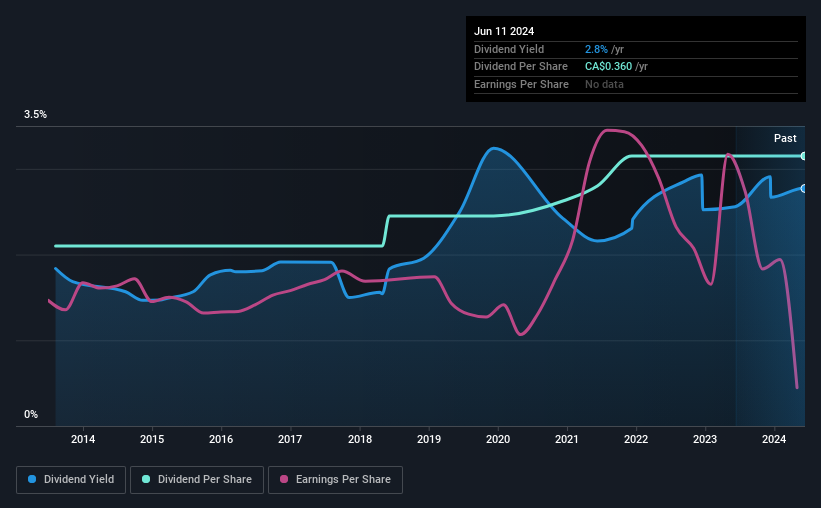Toggle the Dividend Per Share legend series
The width and height of the screenshot is (821, 508).
tap(197, 480)
